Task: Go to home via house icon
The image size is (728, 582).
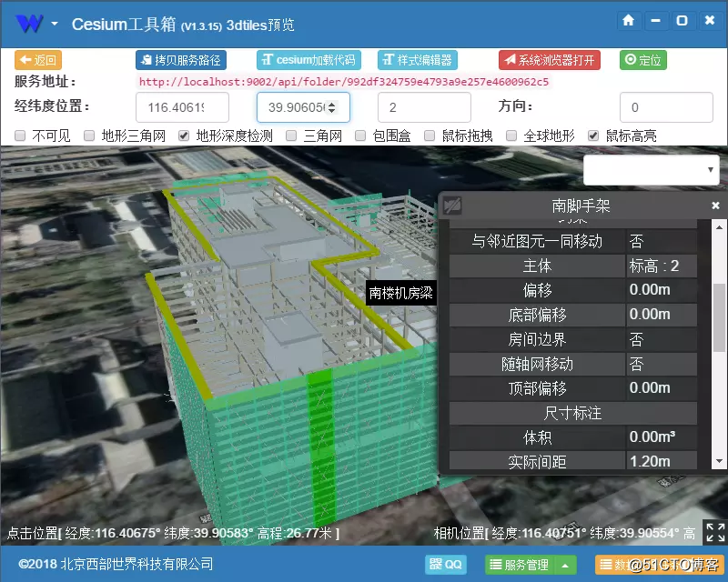Action: (628, 20)
